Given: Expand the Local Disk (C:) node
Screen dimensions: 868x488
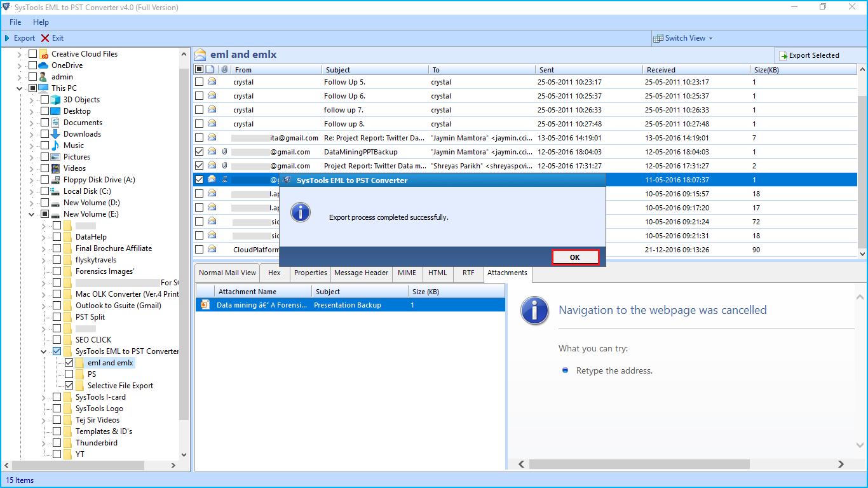Looking at the screenshot, I should pyautogui.click(x=31, y=191).
